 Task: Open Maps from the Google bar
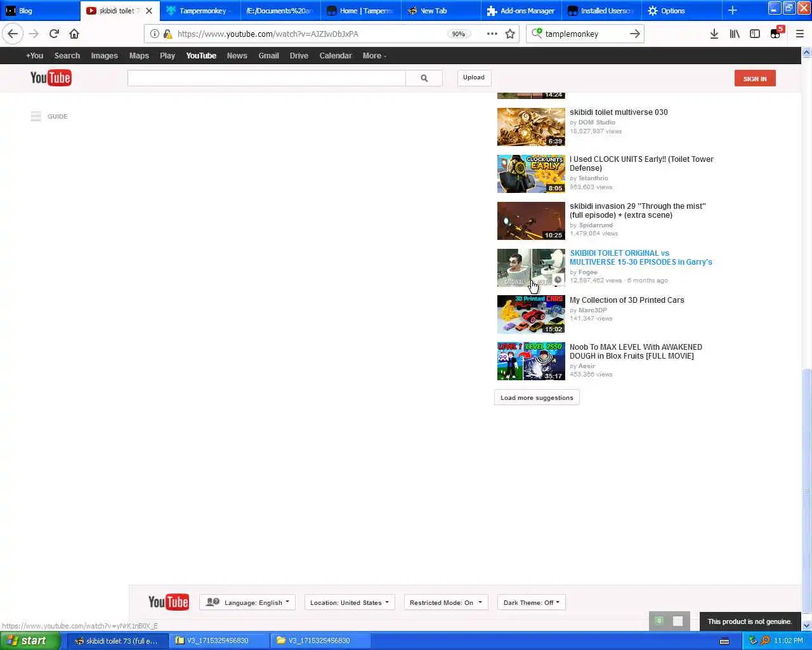click(139, 56)
